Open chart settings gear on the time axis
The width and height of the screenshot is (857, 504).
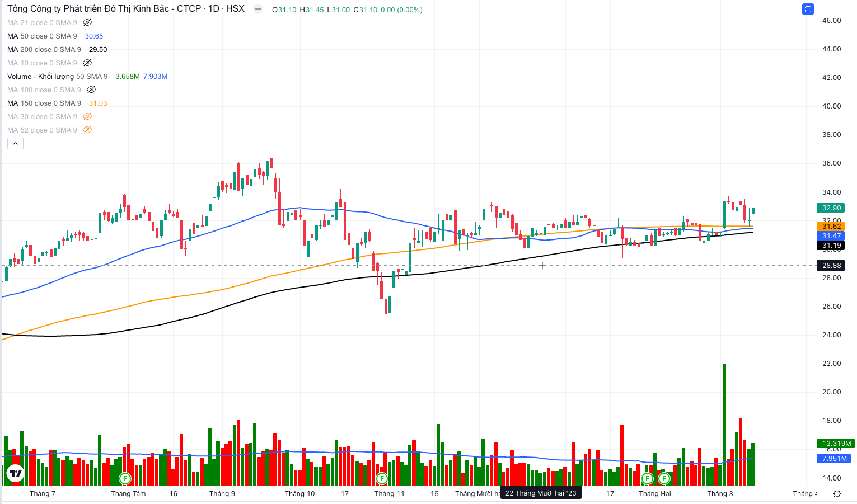837,493
